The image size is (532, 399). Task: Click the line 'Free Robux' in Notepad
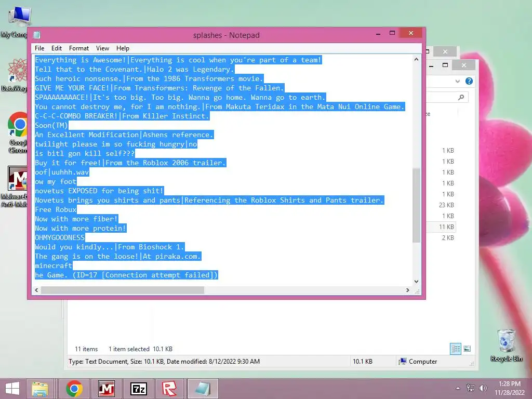(56, 210)
